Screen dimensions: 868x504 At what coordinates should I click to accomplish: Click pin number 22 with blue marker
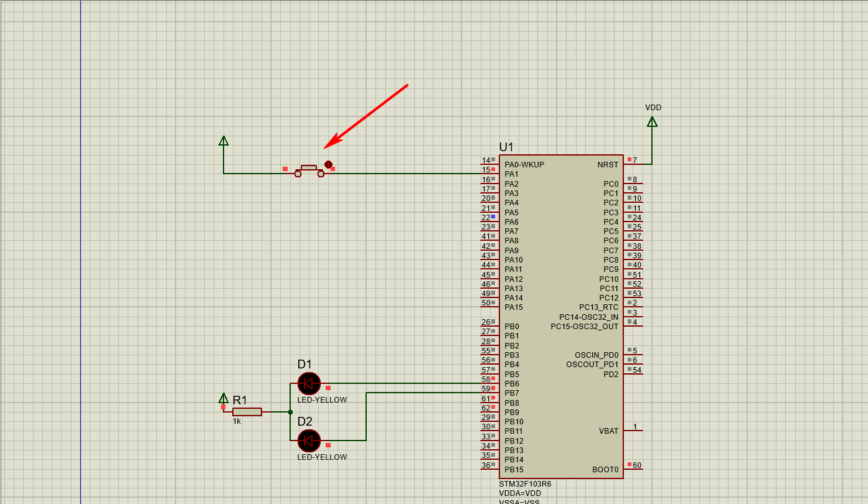486,218
